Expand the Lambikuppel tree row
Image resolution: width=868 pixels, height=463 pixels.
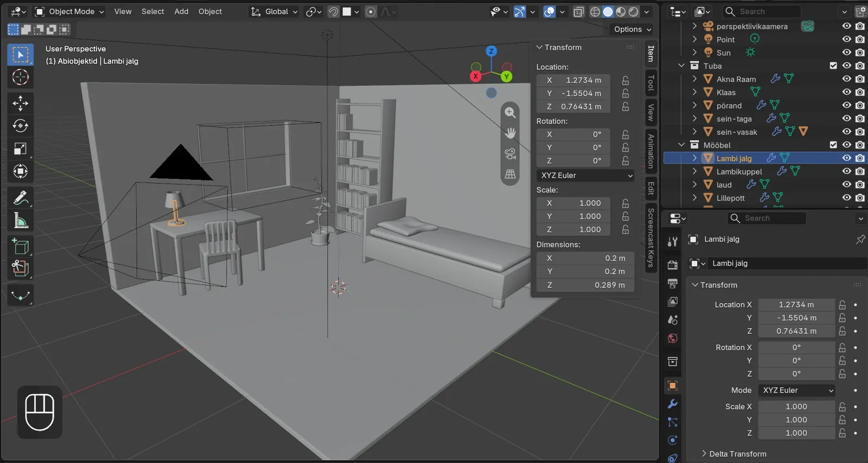point(695,171)
